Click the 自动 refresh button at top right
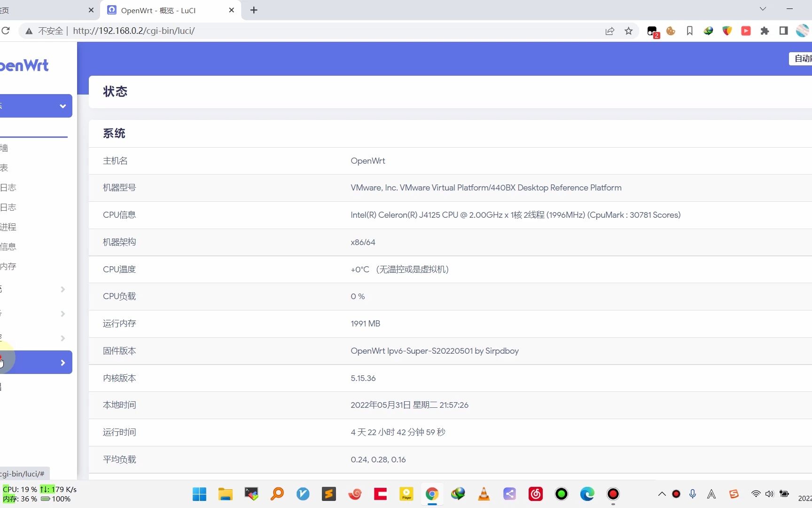812x508 pixels. click(x=800, y=58)
